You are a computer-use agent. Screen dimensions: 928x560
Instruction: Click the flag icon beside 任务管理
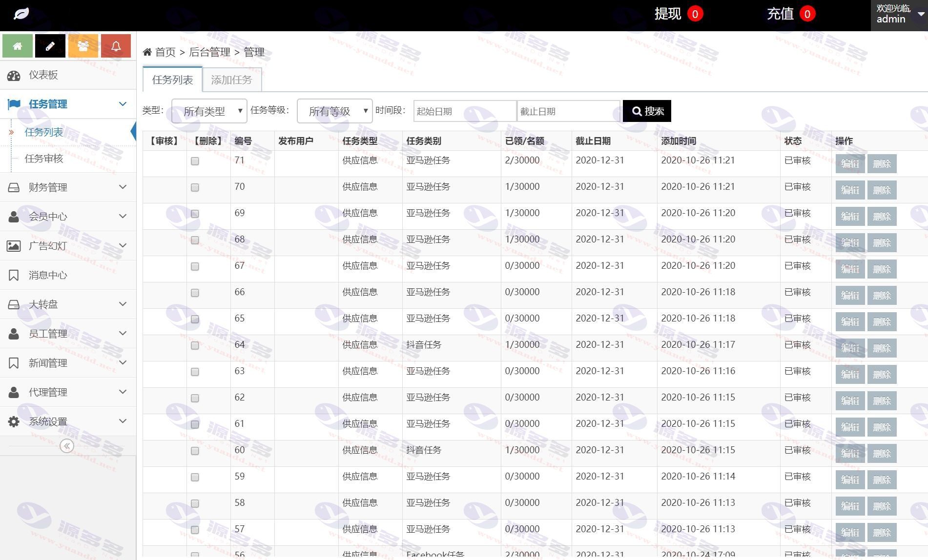[14, 104]
